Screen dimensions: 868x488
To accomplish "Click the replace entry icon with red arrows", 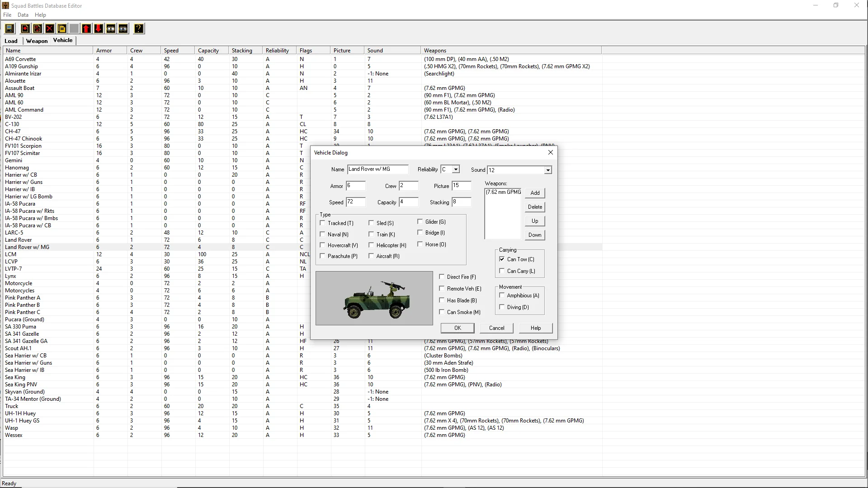I will (38, 29).
